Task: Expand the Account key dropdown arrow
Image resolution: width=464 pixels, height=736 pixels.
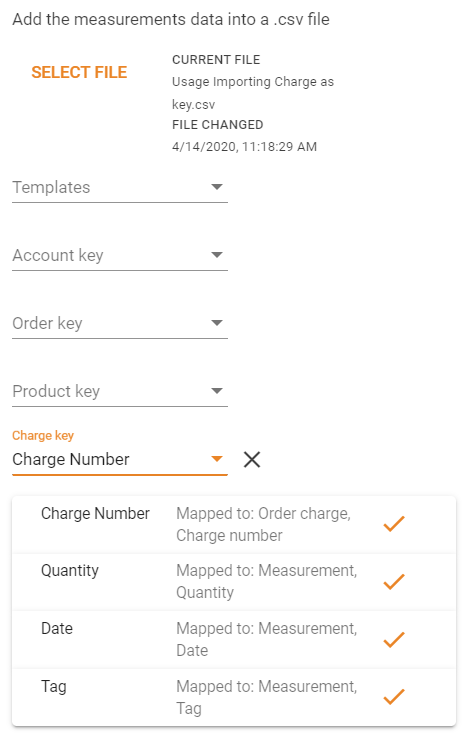Action: [217, 255]
